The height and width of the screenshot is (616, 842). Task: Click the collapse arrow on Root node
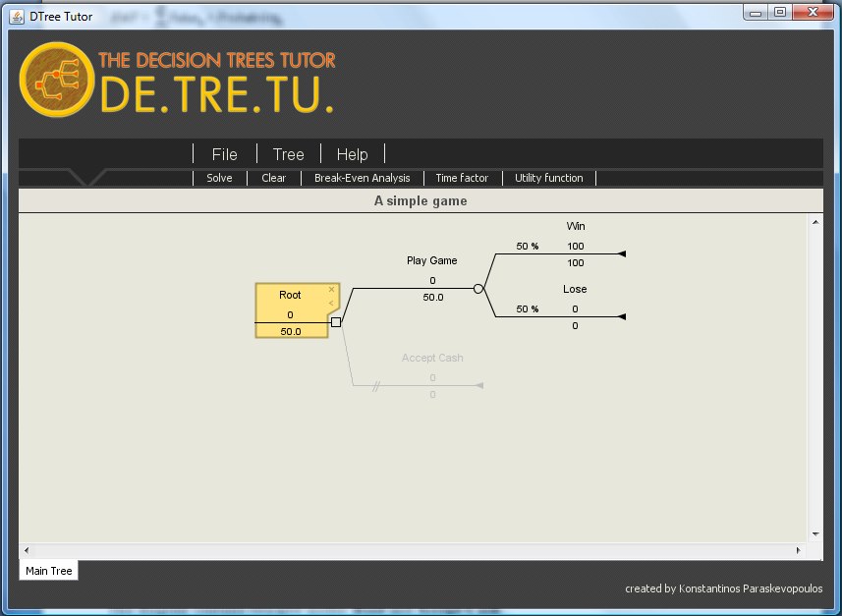point(331,303)
